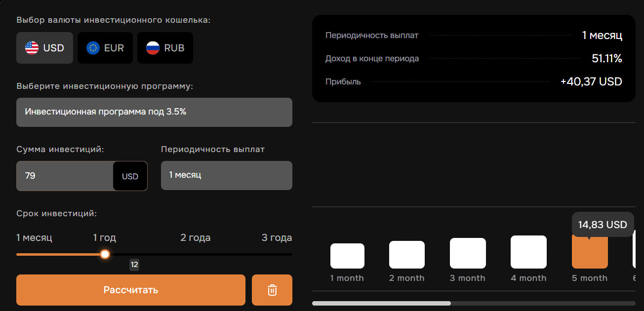
Task: Click the 3 month chart bar
Action: 468,253
